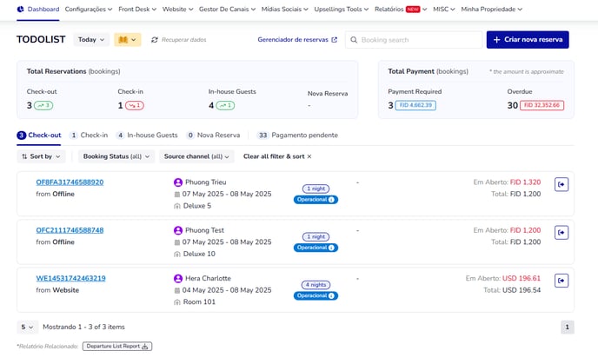Open the Booking Status filter dropdown
Image resolution: width=598 pixels, height=364 pixels.
coord(116,156)
